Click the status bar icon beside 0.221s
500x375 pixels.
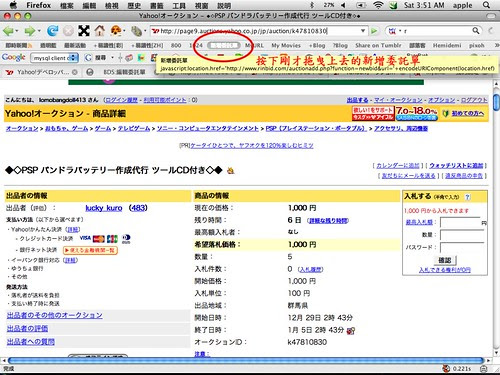point(446,368)
